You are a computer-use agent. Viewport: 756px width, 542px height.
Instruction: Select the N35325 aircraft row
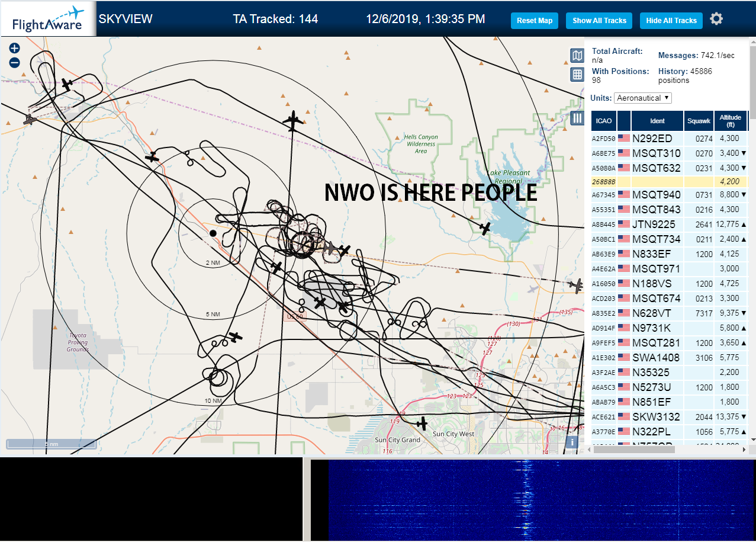tap(669, 373)
